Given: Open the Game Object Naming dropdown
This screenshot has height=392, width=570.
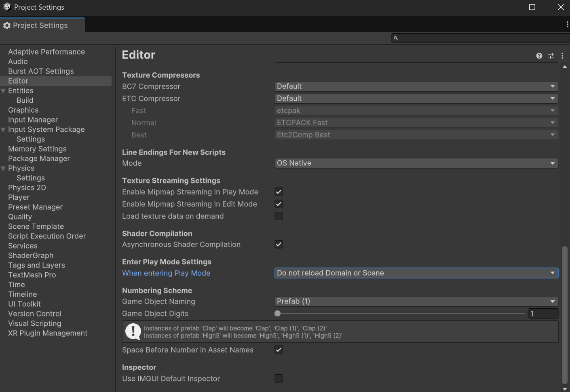Looking at the screenshot, I should (416, 301).
